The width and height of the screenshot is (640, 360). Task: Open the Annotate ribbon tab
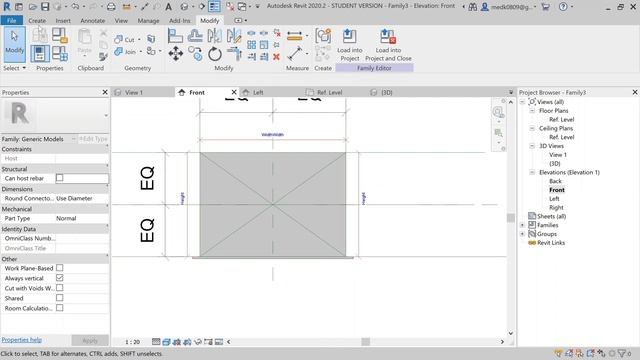coord(93,20)
